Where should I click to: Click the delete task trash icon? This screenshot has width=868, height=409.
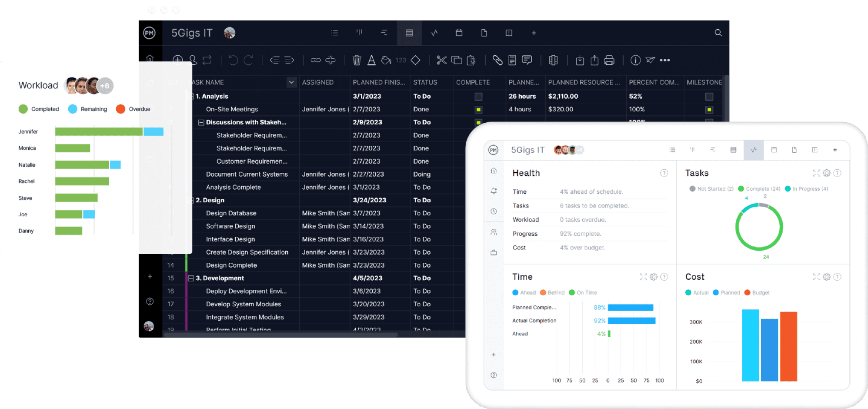pyautogui.click(x=357, y=60)
